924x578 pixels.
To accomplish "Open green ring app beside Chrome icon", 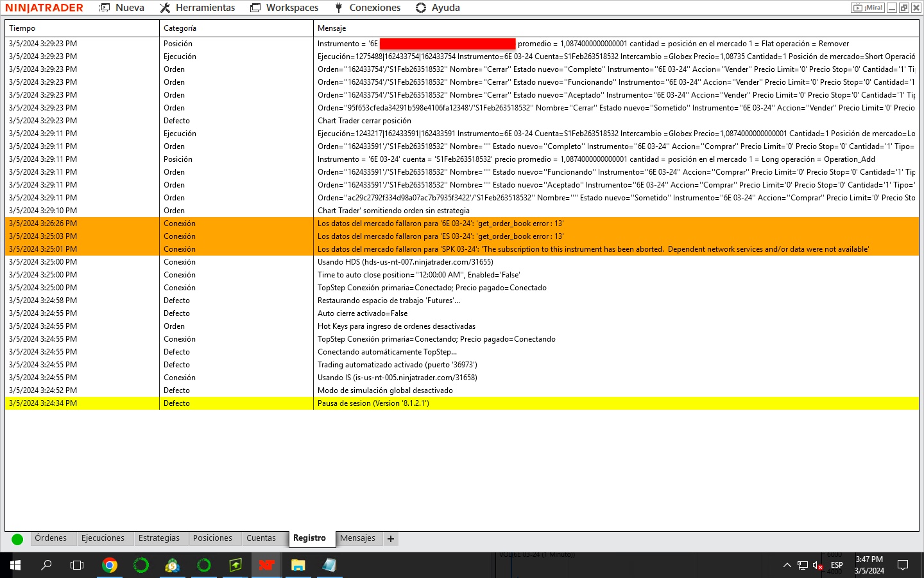I will tap(141, 565).
